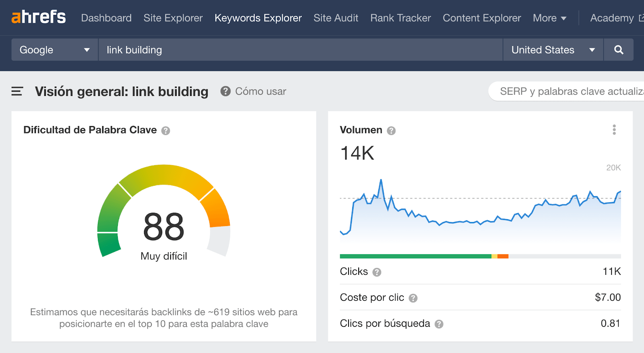The image size is (644, 353).
Task: Click help icon next to Coste por clic
Action: pos(413,298)
